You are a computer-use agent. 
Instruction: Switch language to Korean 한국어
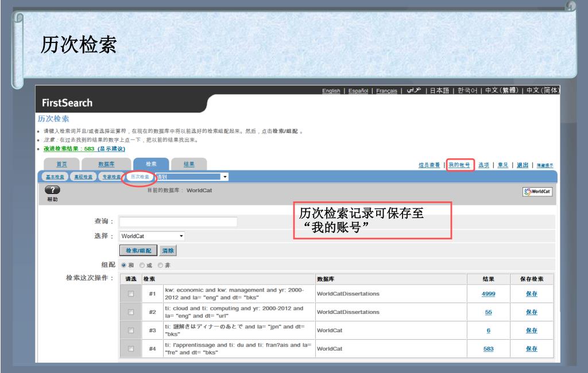[x=467, y=91]
